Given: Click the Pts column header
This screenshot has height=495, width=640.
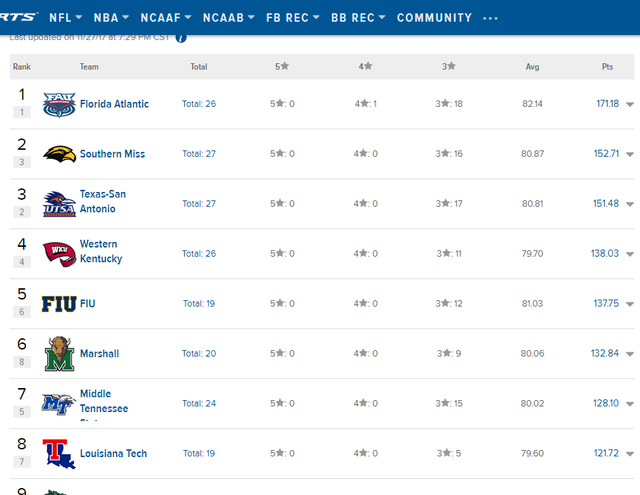Looking at the screenshot, I should [607, 67].
